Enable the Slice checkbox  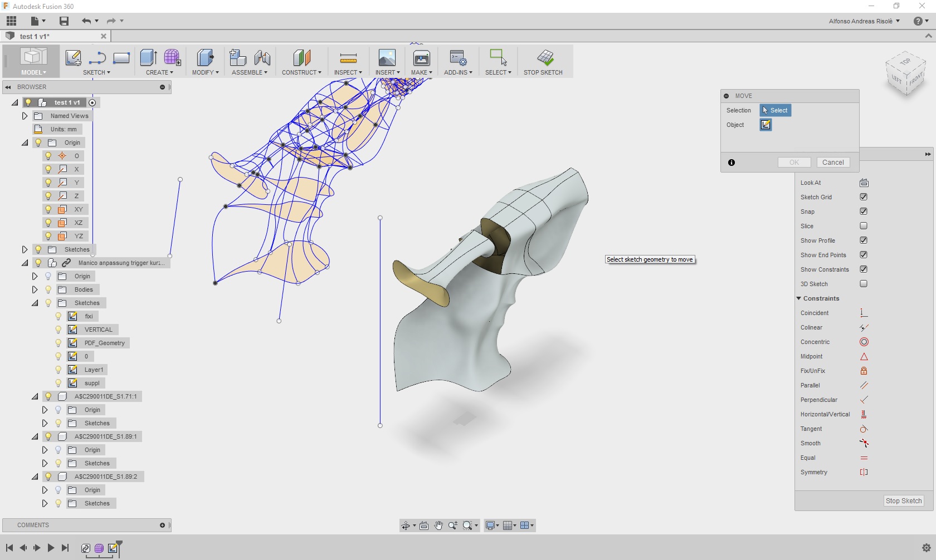click(x=864, y=226)
